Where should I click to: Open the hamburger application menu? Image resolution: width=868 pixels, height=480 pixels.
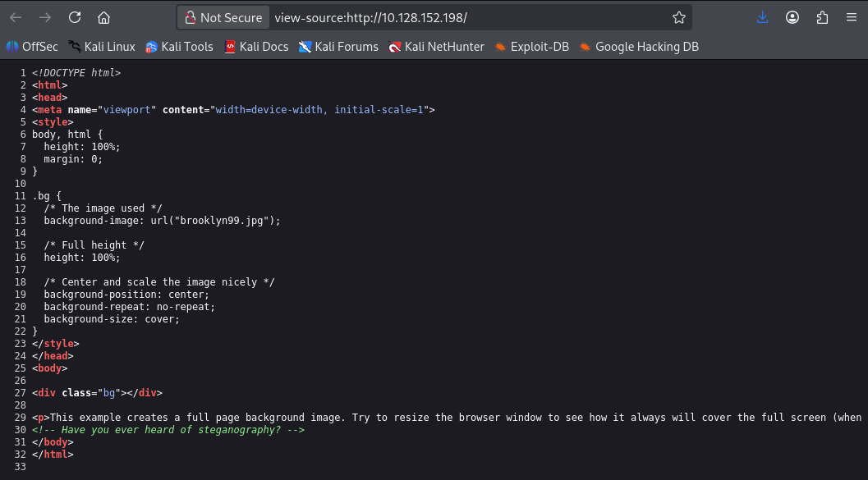click(x=852, y=18)
